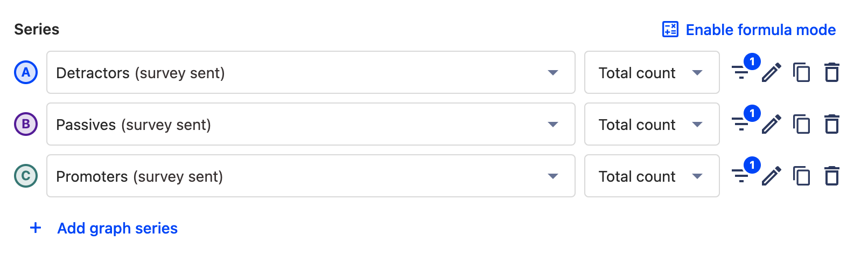The width and height of the screenshot is (868, 261).
Task: Click the series B color badge
Action: [26, 124]
